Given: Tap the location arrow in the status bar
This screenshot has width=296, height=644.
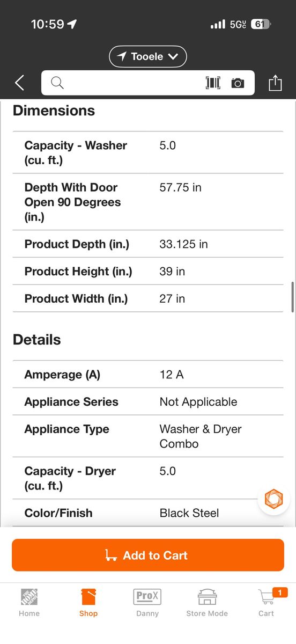Looking at the screenshot, I should click(x=72, y=24).
